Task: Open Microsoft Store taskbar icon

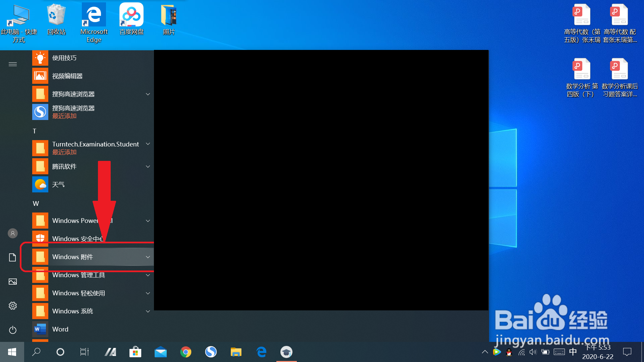Action: (x=136, y=352)
